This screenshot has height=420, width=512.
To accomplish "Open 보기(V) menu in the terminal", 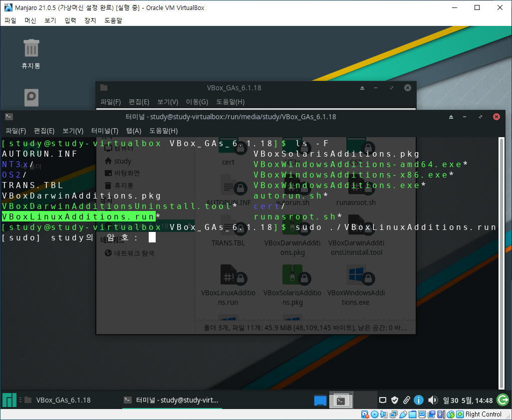I will pos(73,131).
